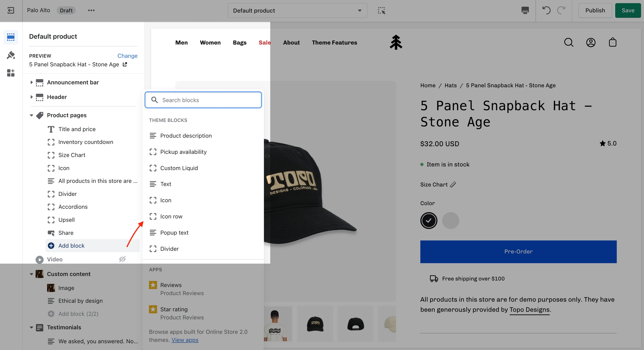644x350 pixels.
Task: Toggle visibility of Video section
Action: pyautogui.click(x=122, y=259)
